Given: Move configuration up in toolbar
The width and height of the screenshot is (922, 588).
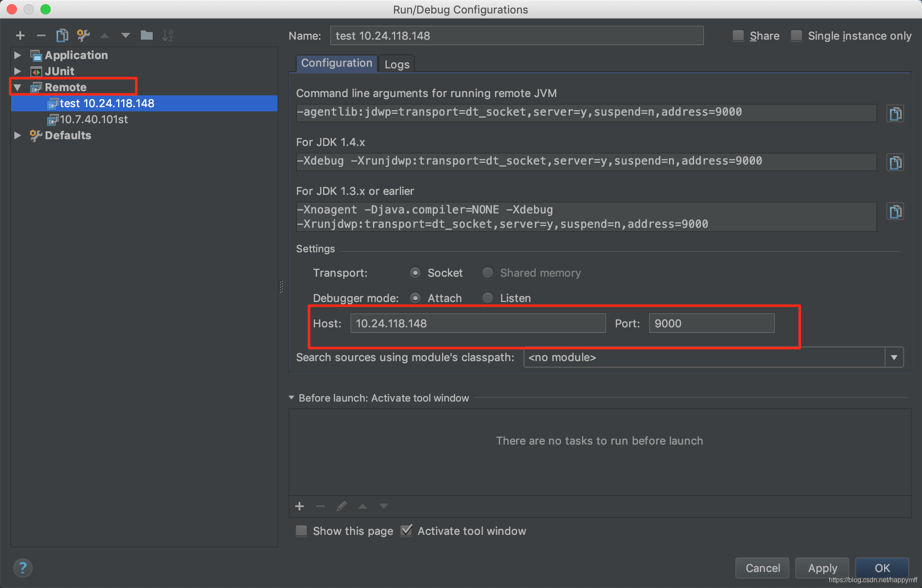Looking at the screenshot, I should pos(105,35).
